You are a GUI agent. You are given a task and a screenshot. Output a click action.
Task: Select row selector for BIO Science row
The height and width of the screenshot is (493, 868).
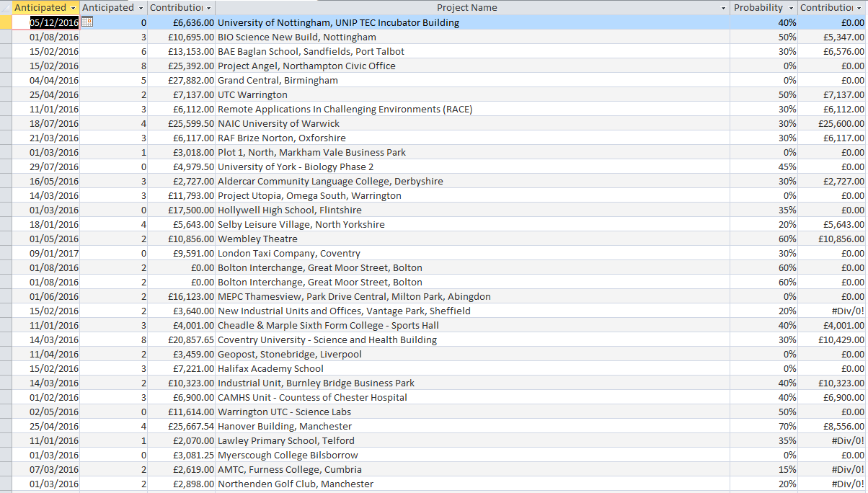[6, 37]
